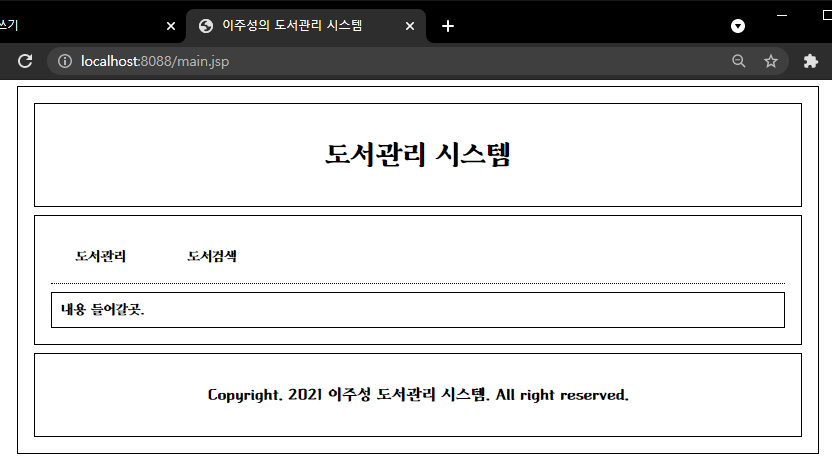Open the 도서검색 menu link
The image size is (832, 473).
[212, 256]
